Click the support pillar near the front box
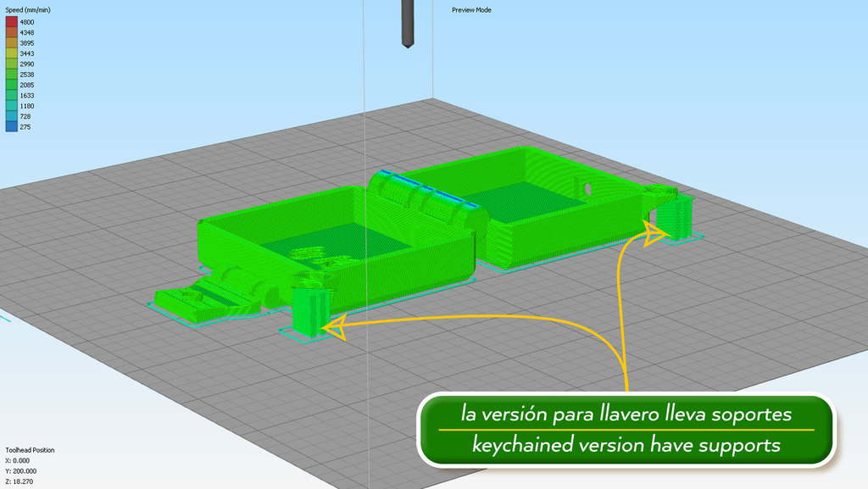 310,311
